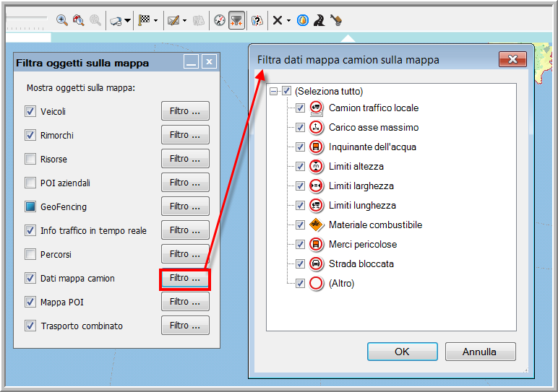Open the Filtro button for Mappa POI

point(185,301)
